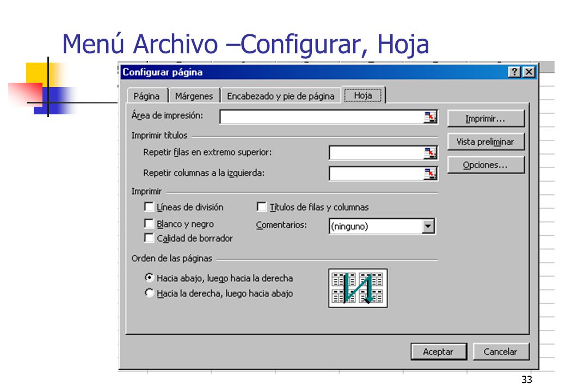Focus Repetir columnas a la izquierda field

coord(377,174)
